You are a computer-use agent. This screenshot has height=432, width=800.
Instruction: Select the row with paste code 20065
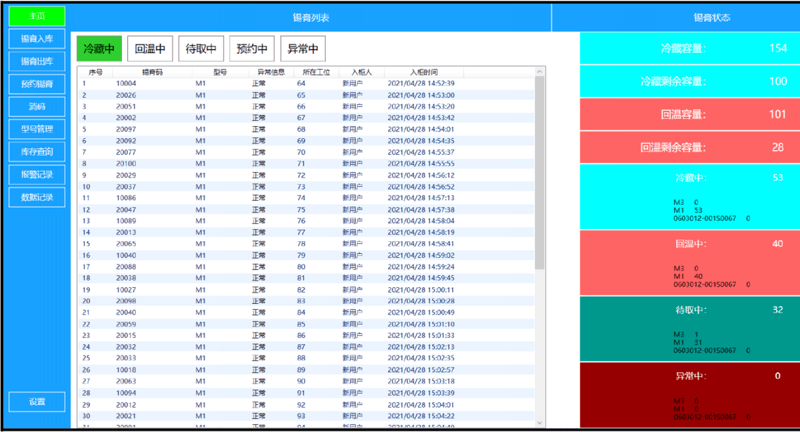tap(306, 244)
